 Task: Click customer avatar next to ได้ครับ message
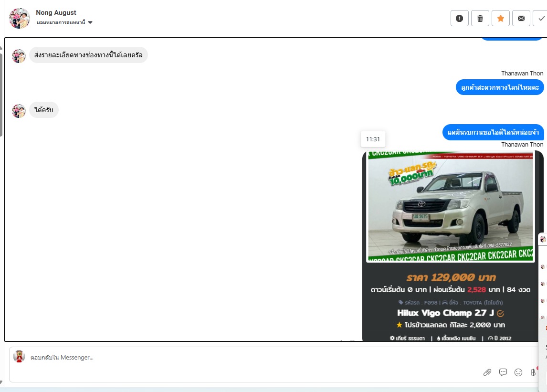[19, 111]
